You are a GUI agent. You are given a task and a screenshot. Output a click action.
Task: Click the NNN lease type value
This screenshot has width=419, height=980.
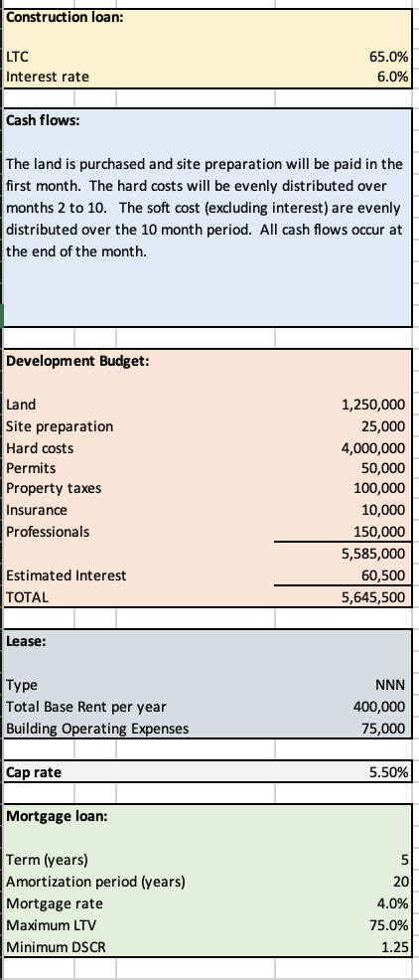point(391,685)
